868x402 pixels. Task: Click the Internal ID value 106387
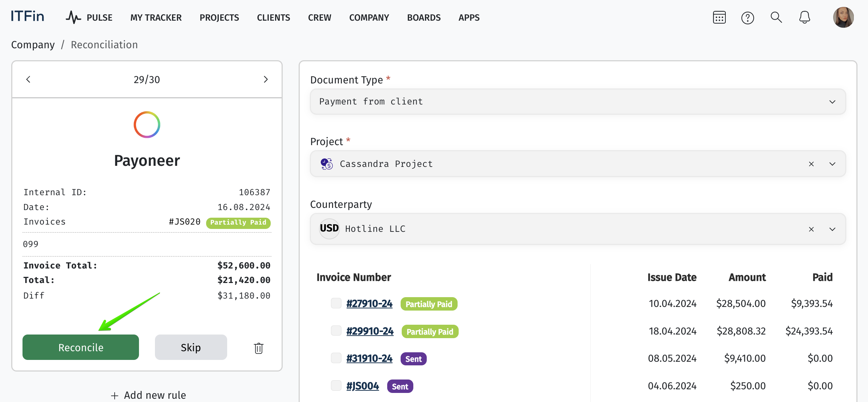coord(254,192)
